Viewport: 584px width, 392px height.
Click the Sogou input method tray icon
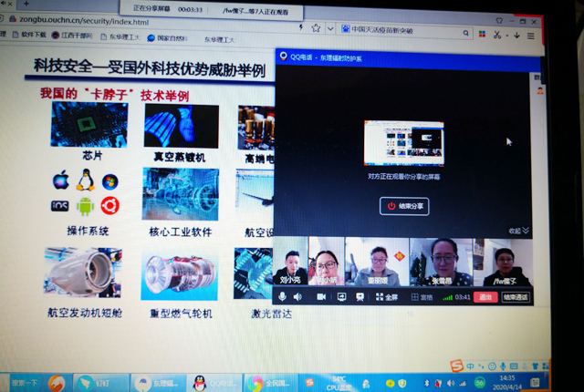(x=456, y=366)
